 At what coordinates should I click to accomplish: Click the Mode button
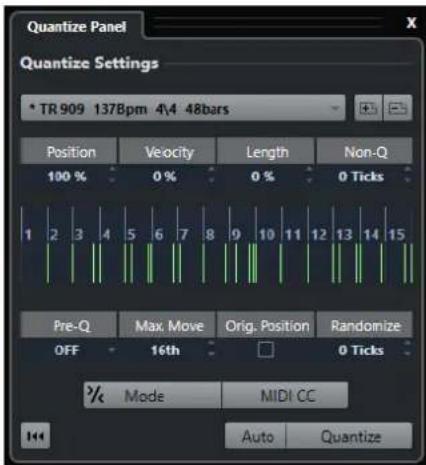[x=152, y=395]
